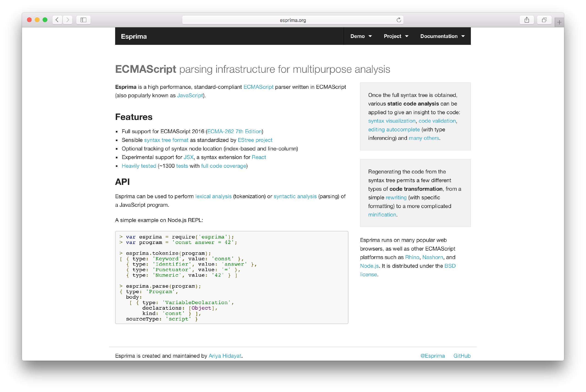This screenshot has width=586, height=392.
Task: Click the 'VariableDeclaration' code text
Action: (x=196, y=303)
